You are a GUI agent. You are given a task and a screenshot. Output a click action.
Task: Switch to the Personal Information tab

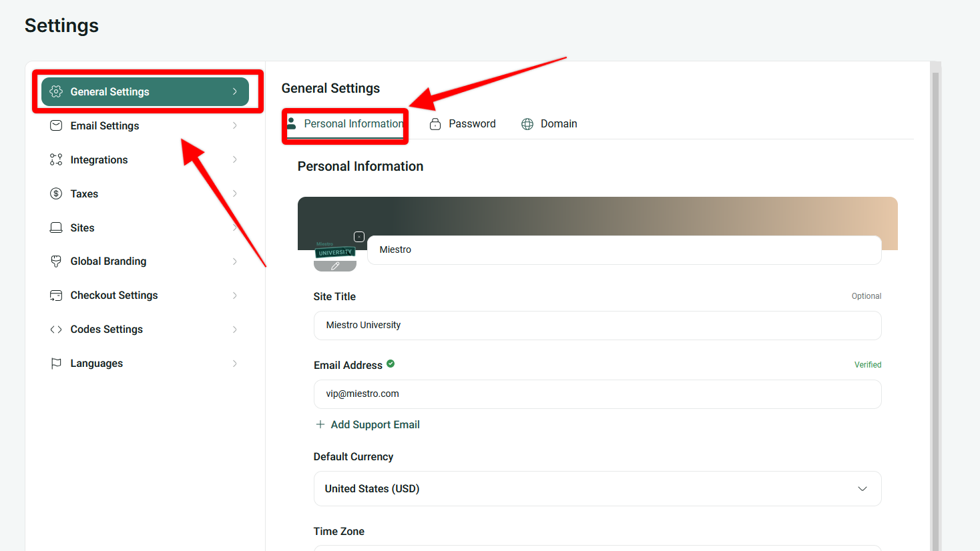click(345, 124)
